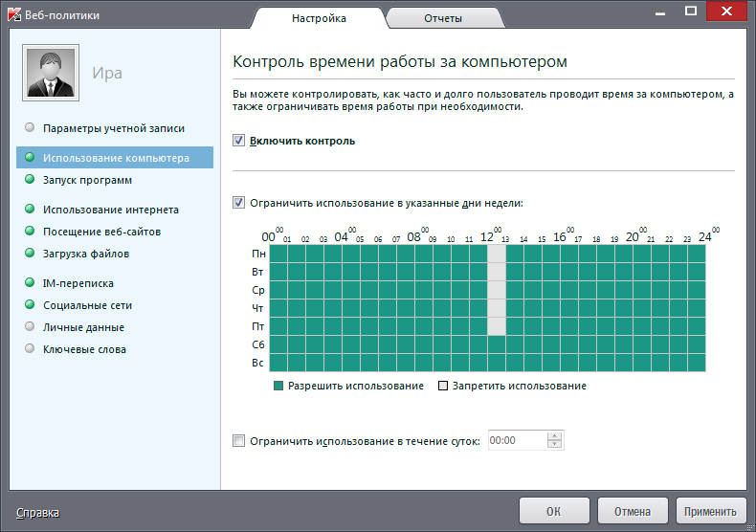This screenshot has width=756, height=532.
Task: Click blocked Ср cell at 12 o'clock
Action: [496, 290]
